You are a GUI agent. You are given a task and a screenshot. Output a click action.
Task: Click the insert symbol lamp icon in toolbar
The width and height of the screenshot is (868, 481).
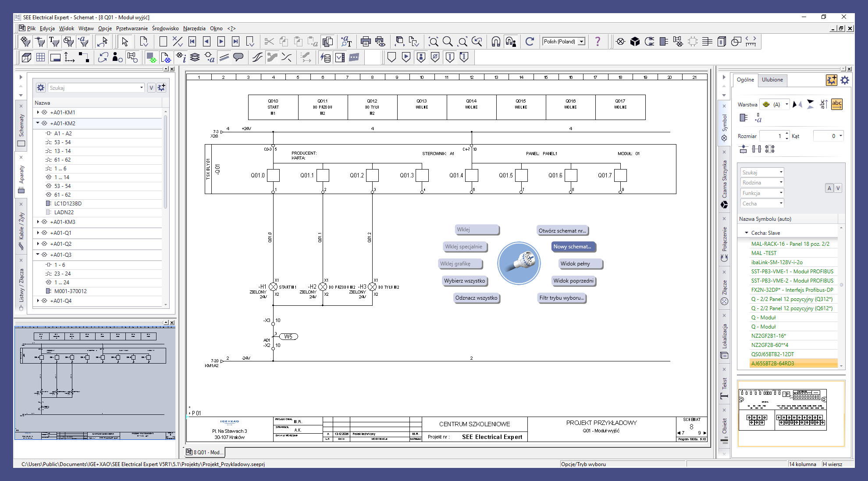pos(620,42)
